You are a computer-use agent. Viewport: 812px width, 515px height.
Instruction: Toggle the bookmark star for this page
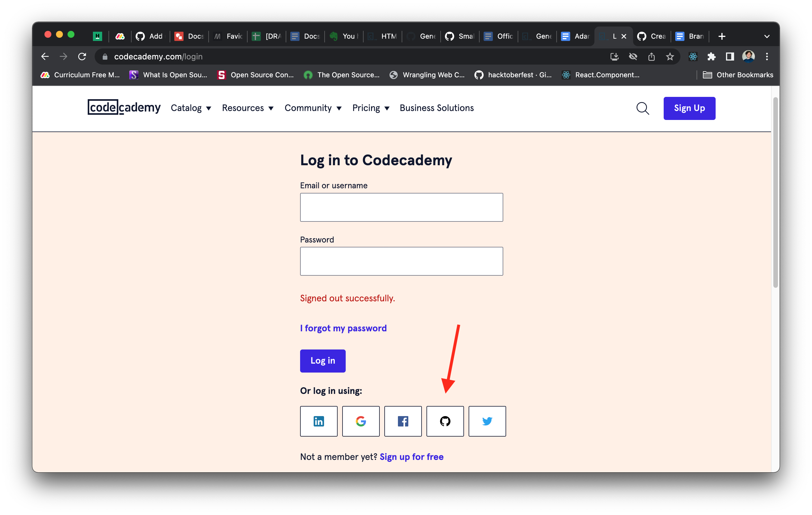coord(670,57)
